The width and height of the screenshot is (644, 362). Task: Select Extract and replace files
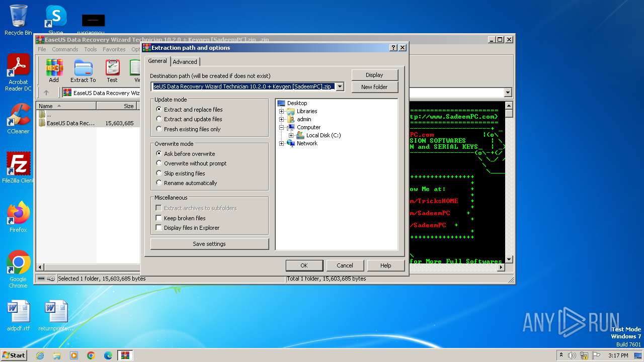click(x=189, y=110)
